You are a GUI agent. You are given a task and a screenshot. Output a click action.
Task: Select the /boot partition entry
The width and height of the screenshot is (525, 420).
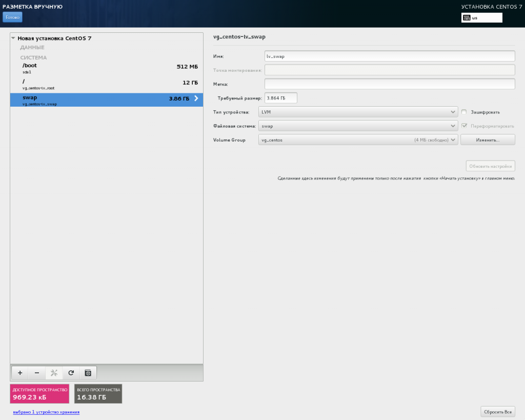[x=107, y=68]
